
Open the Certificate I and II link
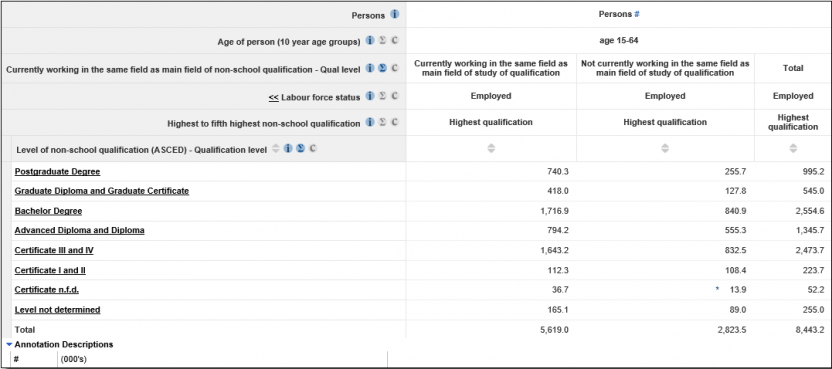coord(50,270)
